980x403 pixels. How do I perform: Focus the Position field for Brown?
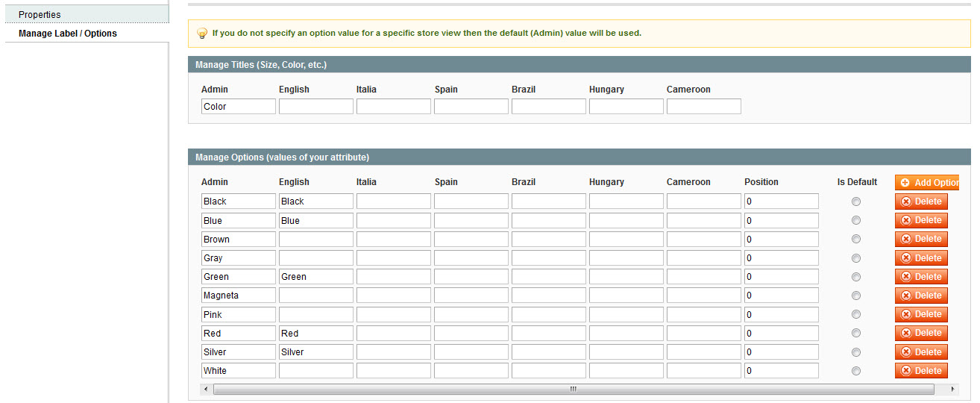(x=782, y=240)
